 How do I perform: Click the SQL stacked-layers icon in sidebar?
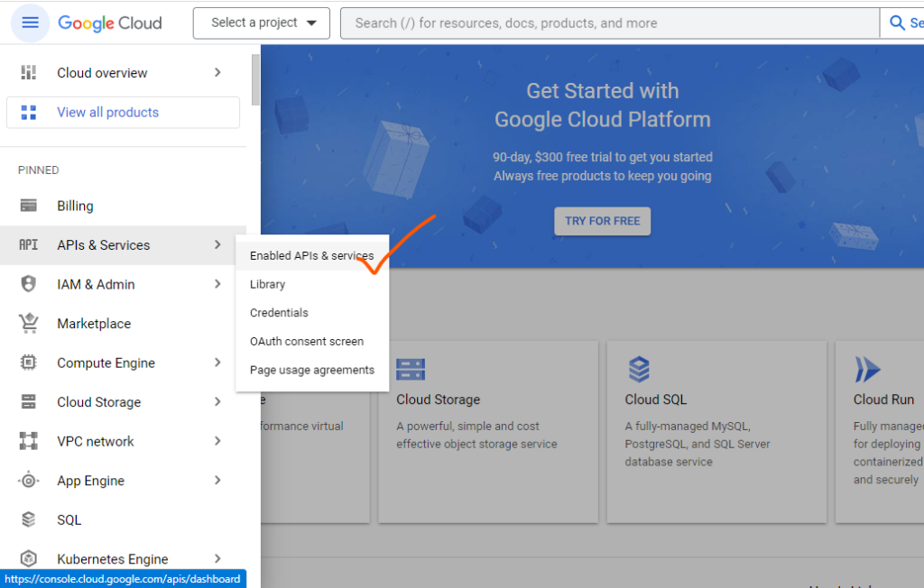click(x=28, y=519)
